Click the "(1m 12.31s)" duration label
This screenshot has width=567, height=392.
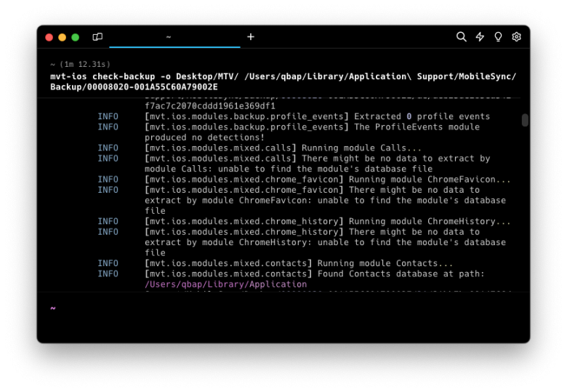(x=85, y=65)
